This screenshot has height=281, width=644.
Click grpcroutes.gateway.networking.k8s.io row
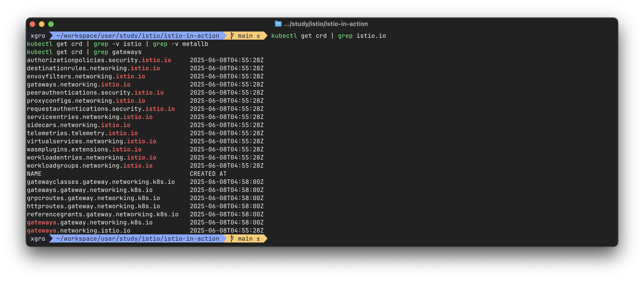pyautogui.click(x=145, y=198)
